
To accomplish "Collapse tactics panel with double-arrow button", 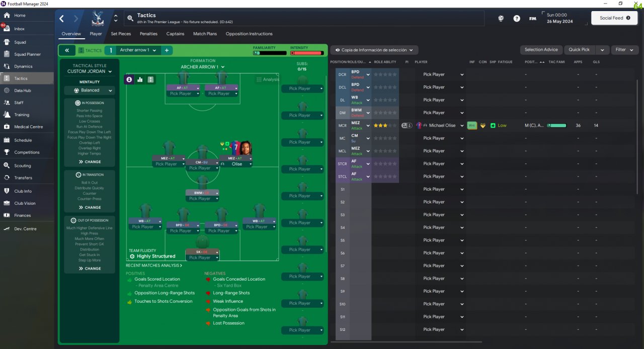I will pyautogui.click(x=67, y=50).
